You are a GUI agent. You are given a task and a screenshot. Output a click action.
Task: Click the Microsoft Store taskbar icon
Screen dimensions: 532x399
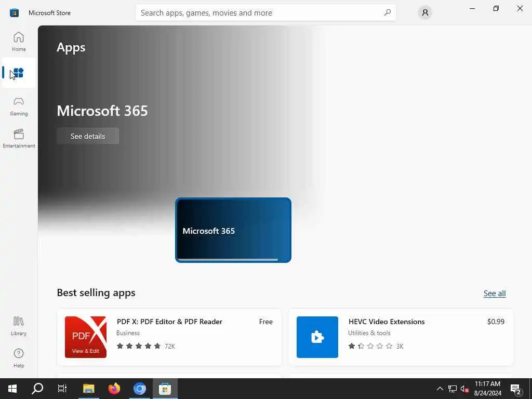tap(165, 389)
